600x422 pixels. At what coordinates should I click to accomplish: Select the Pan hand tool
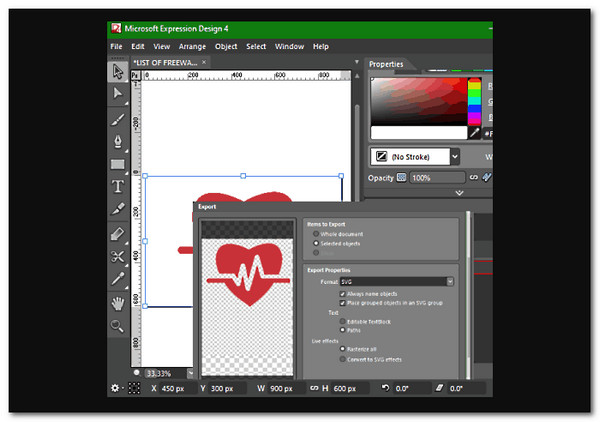tap(117, 304)
